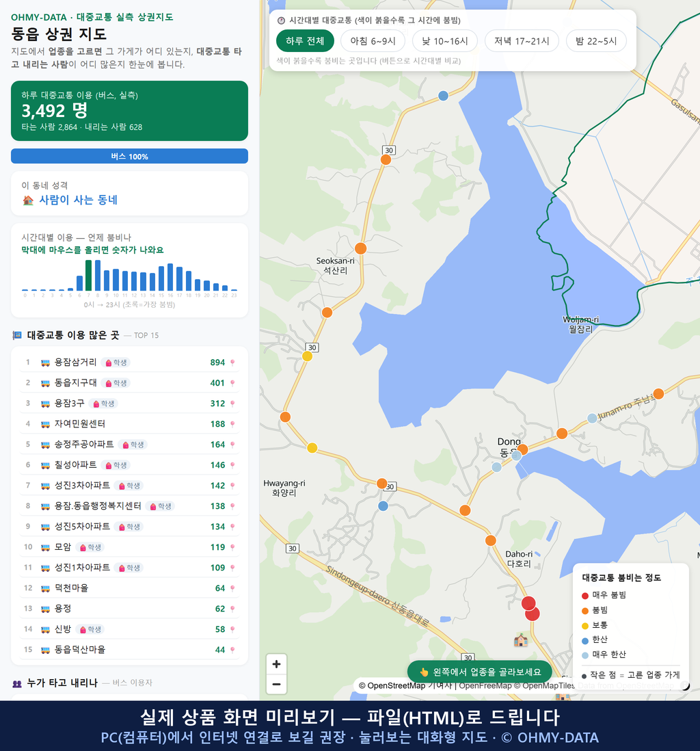Click the orange marker next to the Dong label
The height and width of the screenshot is (751, 700).
tap(522, 449)
